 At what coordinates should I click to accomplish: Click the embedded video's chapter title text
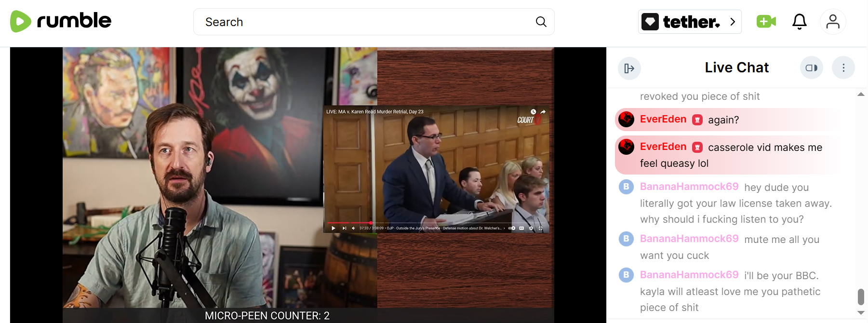444,228
